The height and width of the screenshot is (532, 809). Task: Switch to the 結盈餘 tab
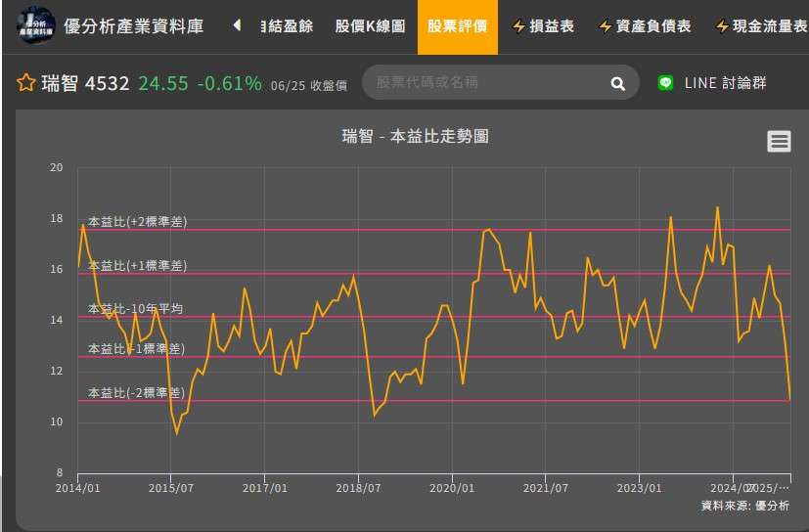[x=287, y=25]
